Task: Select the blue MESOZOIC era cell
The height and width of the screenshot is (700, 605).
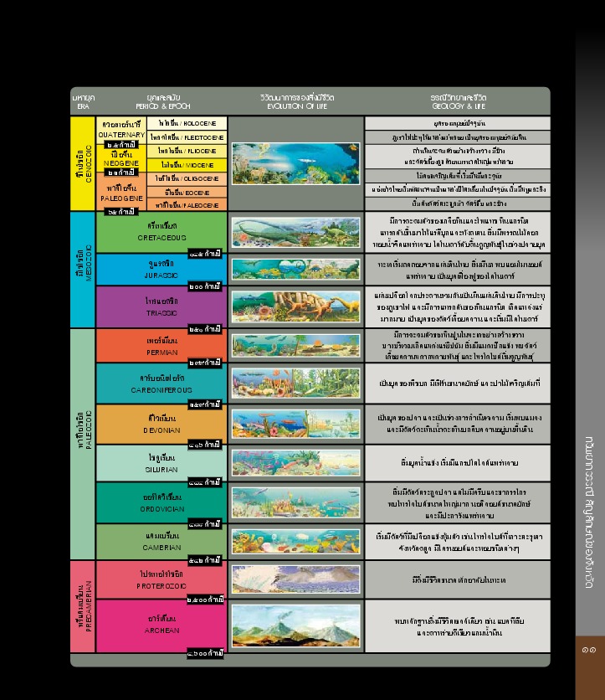Action: click(x=83, y=270)
